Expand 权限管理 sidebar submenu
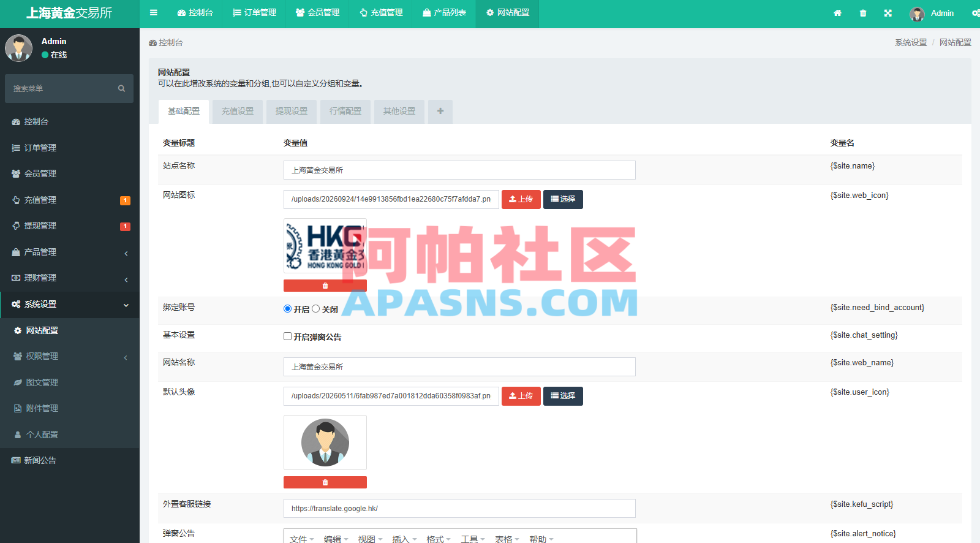The height and width of the screenshot is (543, 980). pyautogui.click(x=70, y=356)
